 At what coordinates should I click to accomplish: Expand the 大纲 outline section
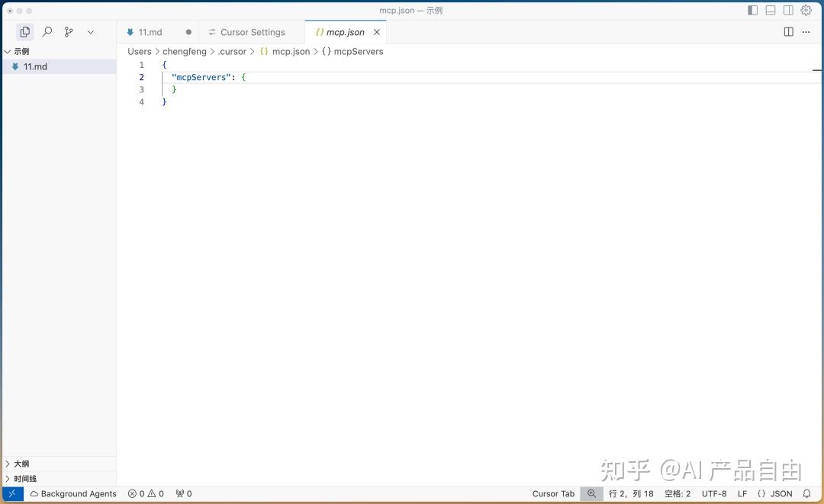pyautogui.click(x=59, y=464)
